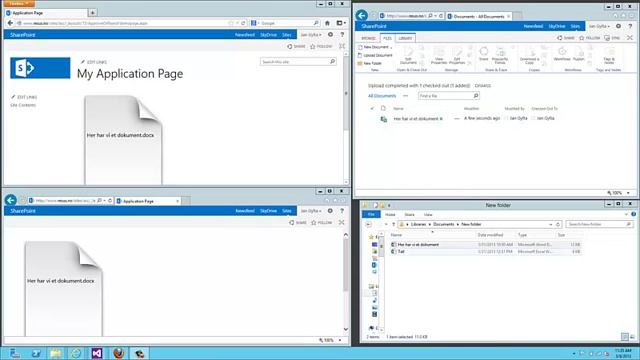Select the Application Page tab in the lower IE window

[148, 201]
